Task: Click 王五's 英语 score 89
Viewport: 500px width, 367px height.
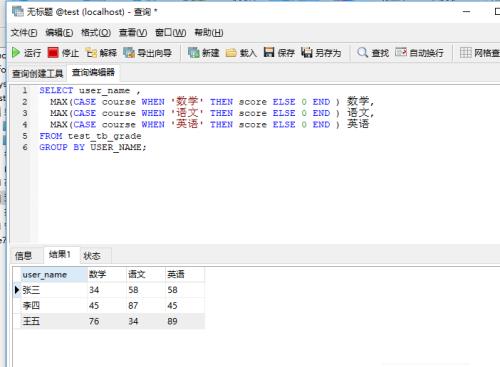Action: pos(185,321)
